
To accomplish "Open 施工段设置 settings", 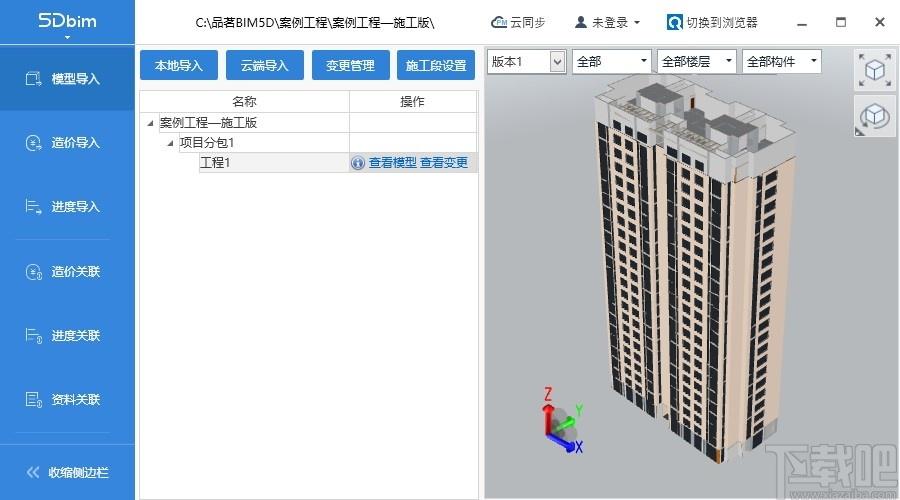I will click(x=436, y=65).
